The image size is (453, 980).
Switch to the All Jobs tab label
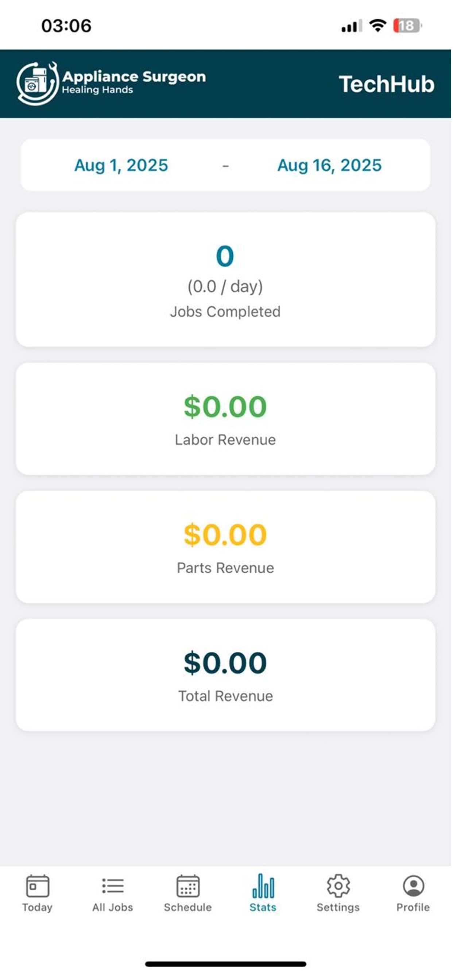[113, 907]
